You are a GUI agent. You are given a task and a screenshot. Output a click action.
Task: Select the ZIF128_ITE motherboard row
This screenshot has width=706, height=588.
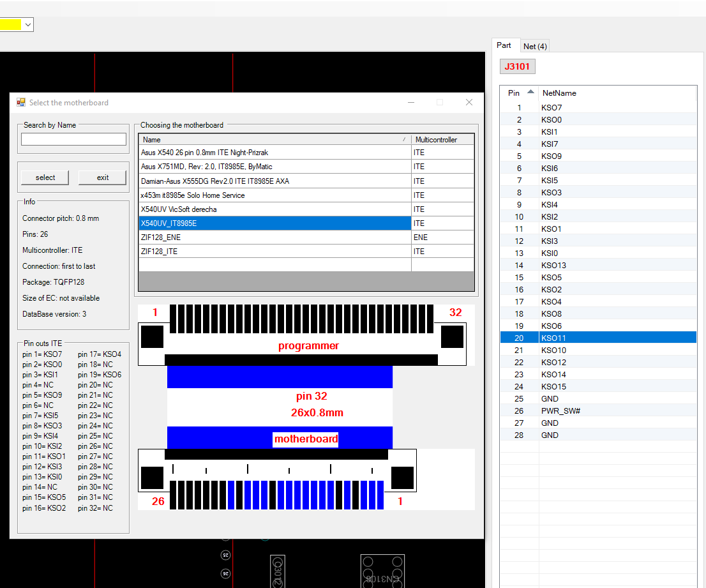click(x=306, y=252)
